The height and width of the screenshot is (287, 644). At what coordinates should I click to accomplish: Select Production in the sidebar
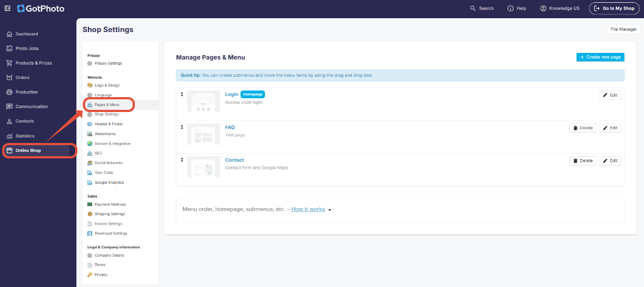click(27, 92)
